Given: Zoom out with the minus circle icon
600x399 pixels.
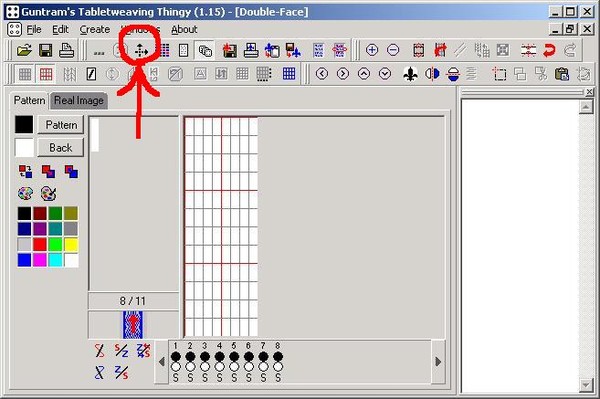Looking at the screenshot, I should [x=393, y=50].
